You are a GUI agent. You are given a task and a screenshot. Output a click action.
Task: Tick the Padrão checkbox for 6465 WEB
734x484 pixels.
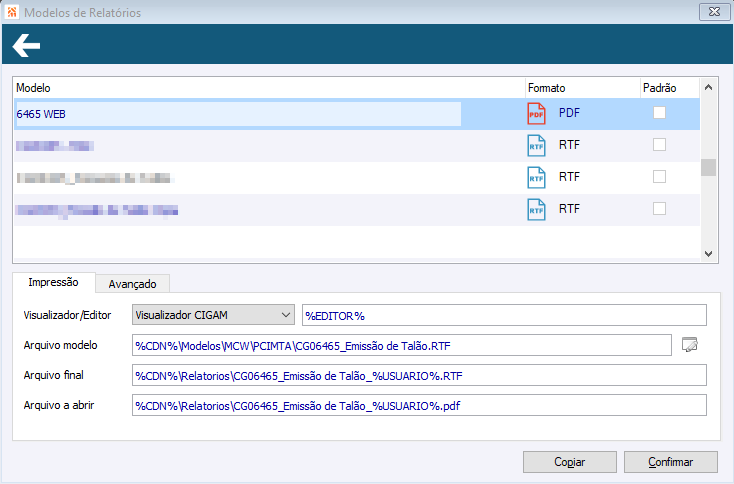(659, 112)
